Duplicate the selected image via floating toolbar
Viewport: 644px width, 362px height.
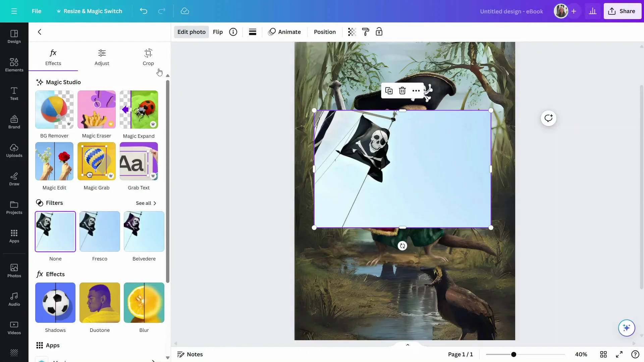[389, 90]
